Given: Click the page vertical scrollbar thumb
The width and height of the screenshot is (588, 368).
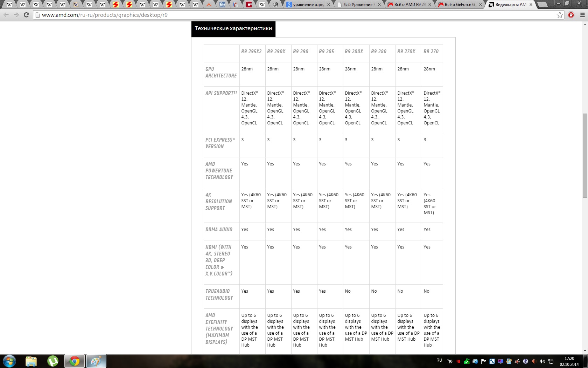Looking at the screenshot, I should pyautogui.click(x=585, y=155).
